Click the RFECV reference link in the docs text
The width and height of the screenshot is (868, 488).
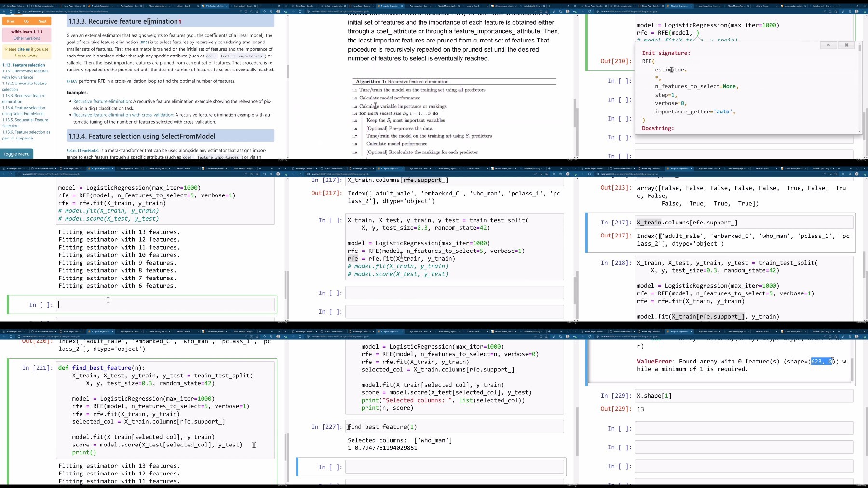point(72,81)
